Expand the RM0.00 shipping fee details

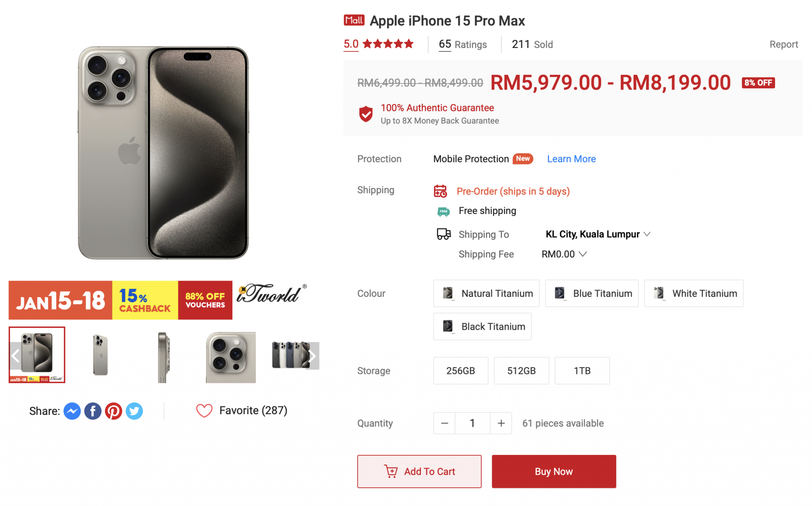(x=564, y=254)
